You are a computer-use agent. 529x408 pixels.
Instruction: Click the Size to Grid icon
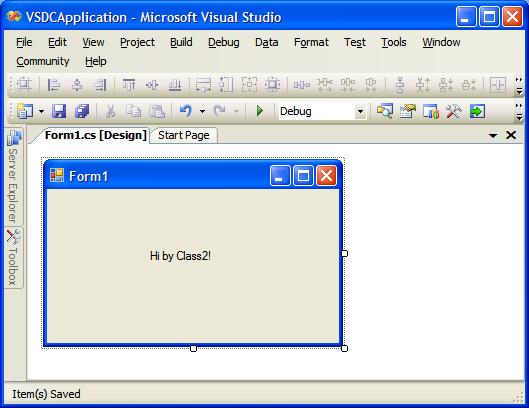click(272, 84)
